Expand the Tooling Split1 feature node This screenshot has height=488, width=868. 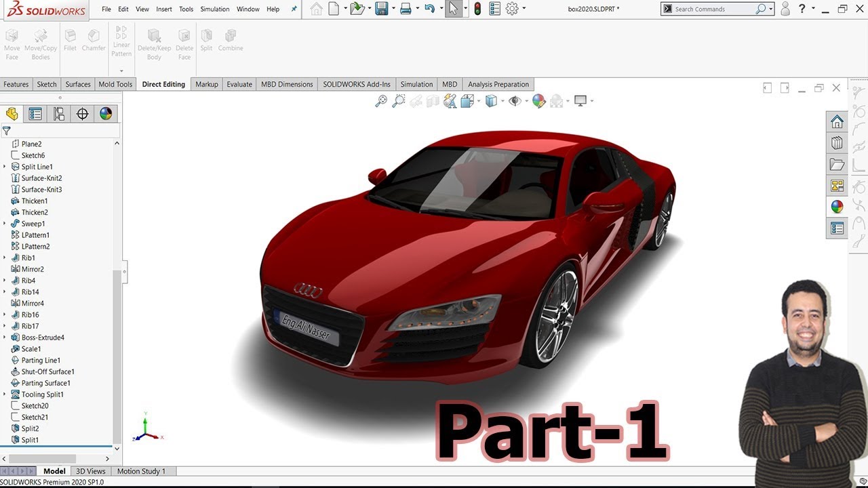pos(5,394)
